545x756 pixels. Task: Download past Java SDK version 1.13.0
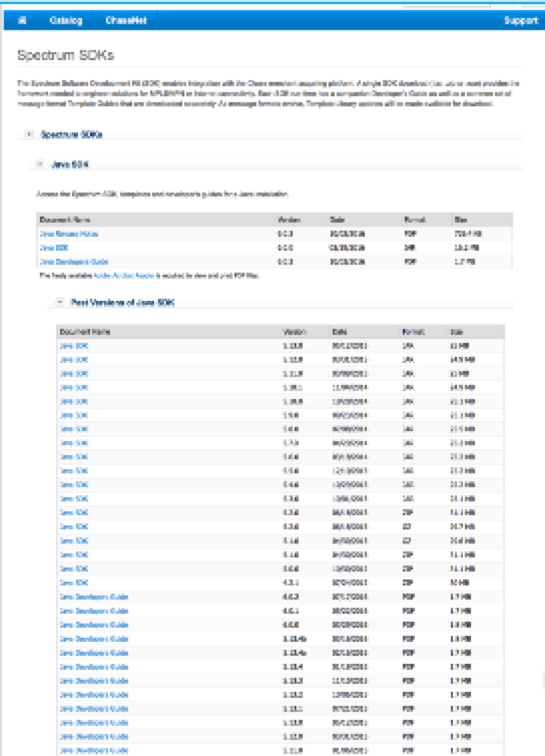click(74, 346)
